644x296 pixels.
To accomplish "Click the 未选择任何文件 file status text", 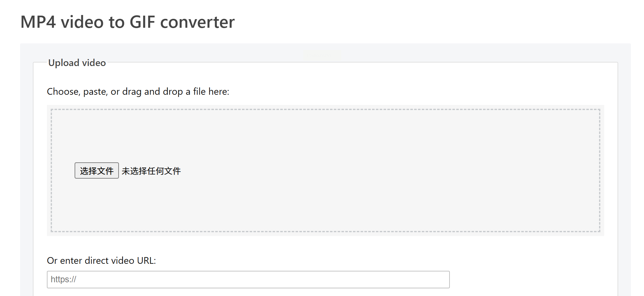I will pyautogui.click(x=151, y=171).
